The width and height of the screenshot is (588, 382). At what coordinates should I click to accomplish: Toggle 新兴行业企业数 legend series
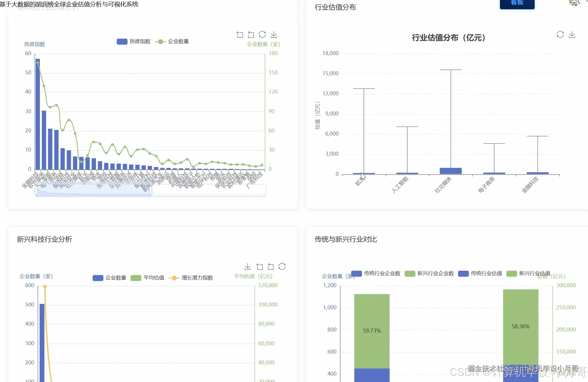coord(429,273)
